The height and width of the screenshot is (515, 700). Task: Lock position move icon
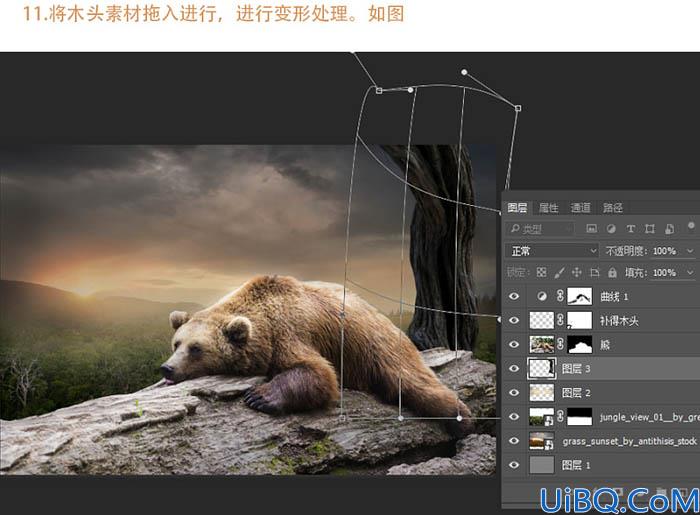tap(577, 272)
